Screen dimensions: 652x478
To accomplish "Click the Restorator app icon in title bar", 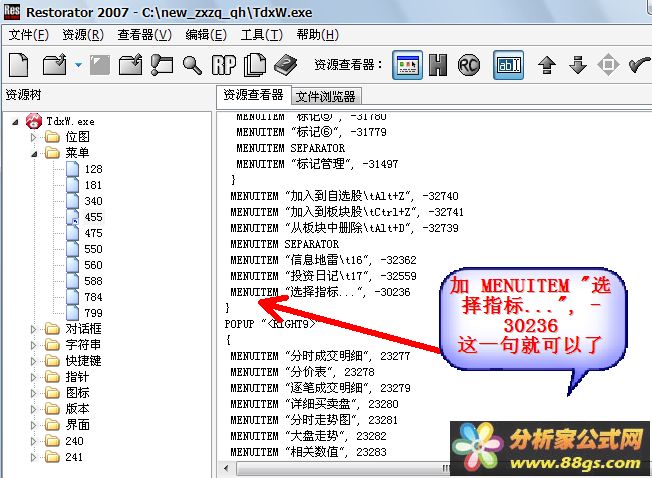I will tap(12, 12).
